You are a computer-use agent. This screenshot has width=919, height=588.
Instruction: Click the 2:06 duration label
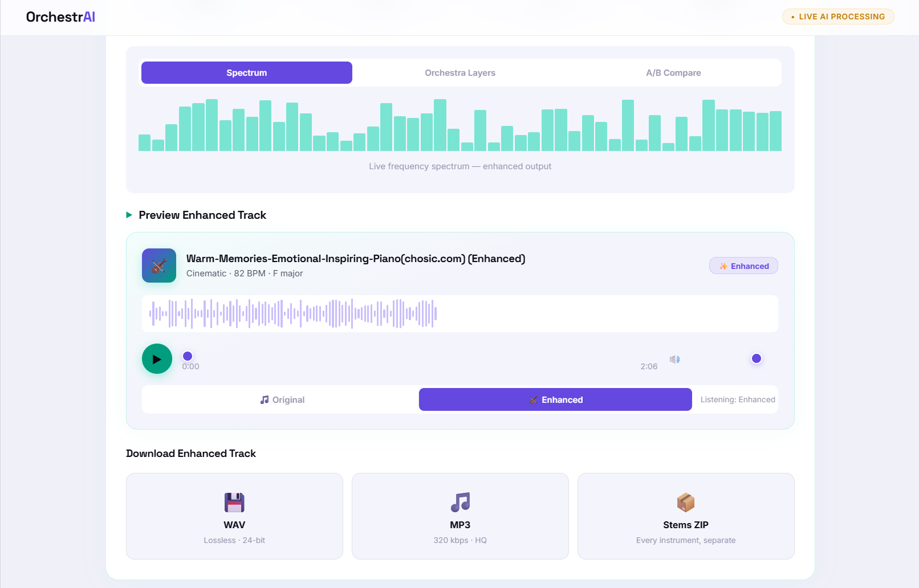(649, 366)
